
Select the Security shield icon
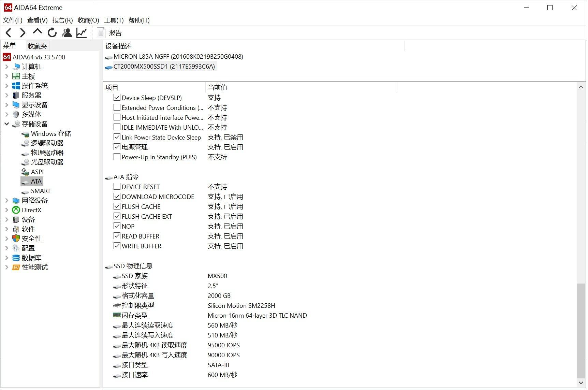tap(16, 239)
